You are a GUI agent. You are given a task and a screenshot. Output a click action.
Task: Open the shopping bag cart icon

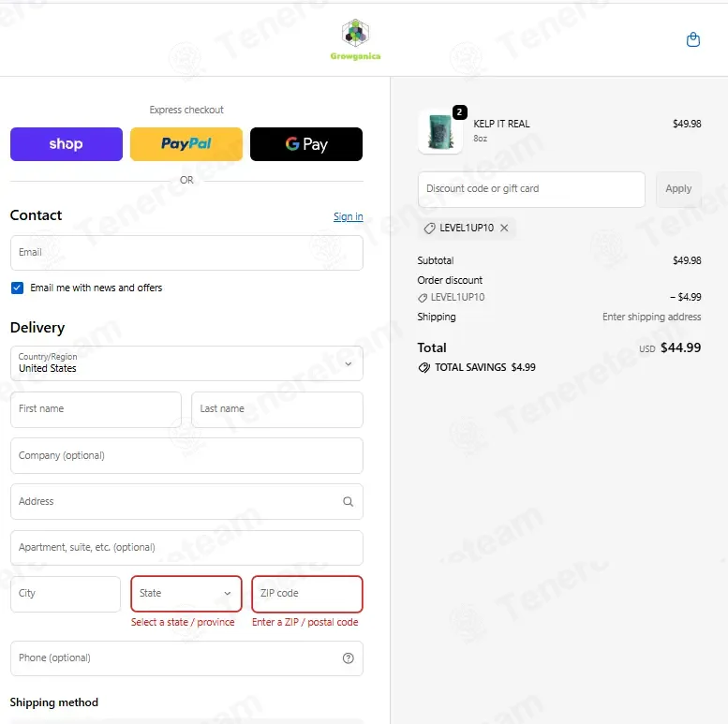692,39
